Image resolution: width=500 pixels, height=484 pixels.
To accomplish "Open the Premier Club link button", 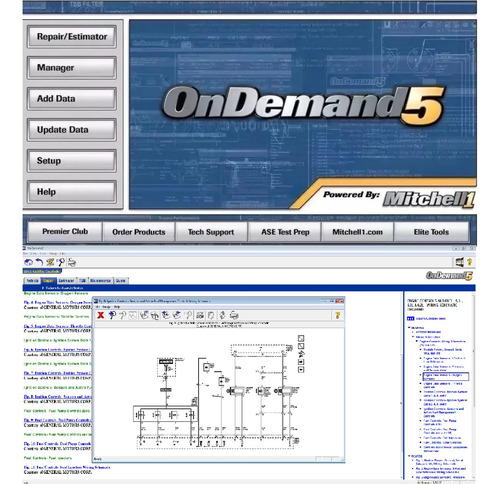I will (65, 231).
